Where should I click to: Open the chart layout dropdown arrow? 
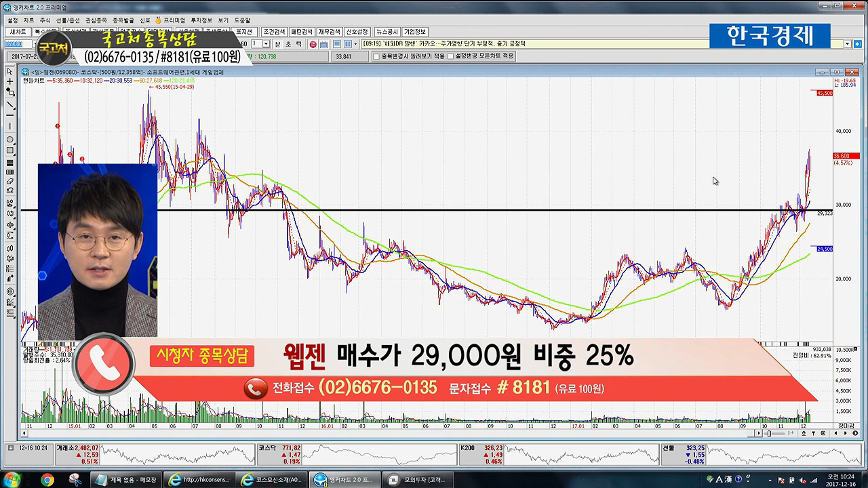(x=356, y=44)
